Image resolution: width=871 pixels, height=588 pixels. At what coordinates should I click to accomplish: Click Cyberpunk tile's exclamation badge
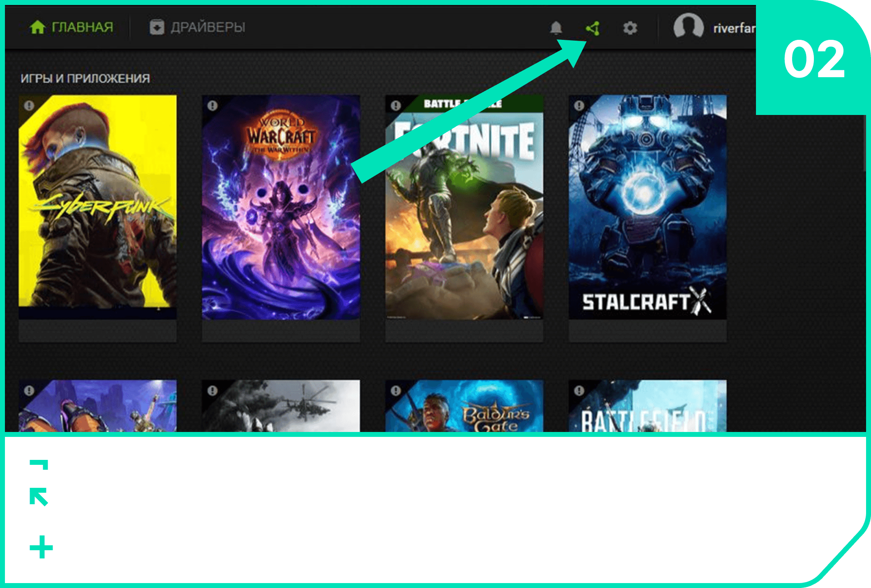tap(29, 106)
